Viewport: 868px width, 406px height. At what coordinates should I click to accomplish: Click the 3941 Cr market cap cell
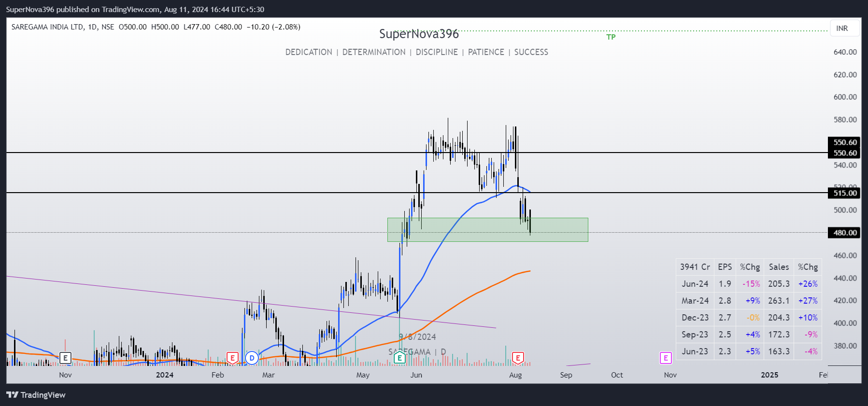click(695, 267)
